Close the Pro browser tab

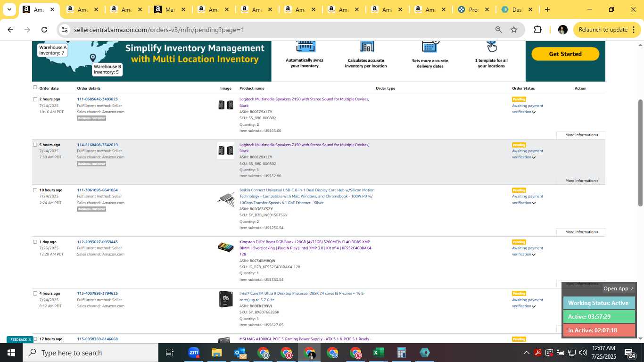coord(487,9)
